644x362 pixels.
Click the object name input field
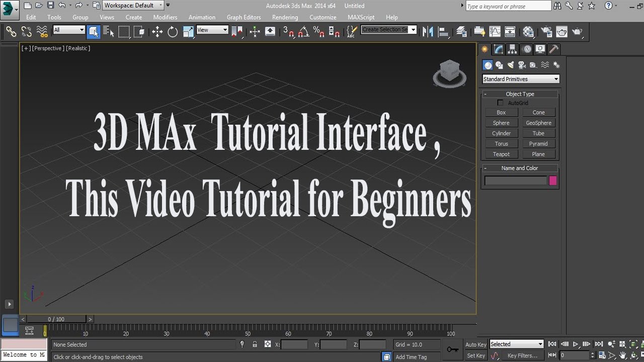(516, 180)
